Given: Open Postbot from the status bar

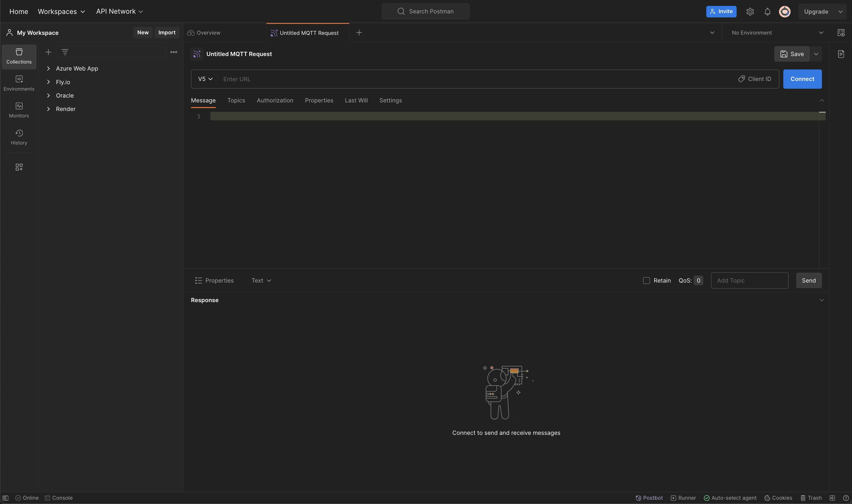Looking at the screenshot, I should click(x=649, y=498).
